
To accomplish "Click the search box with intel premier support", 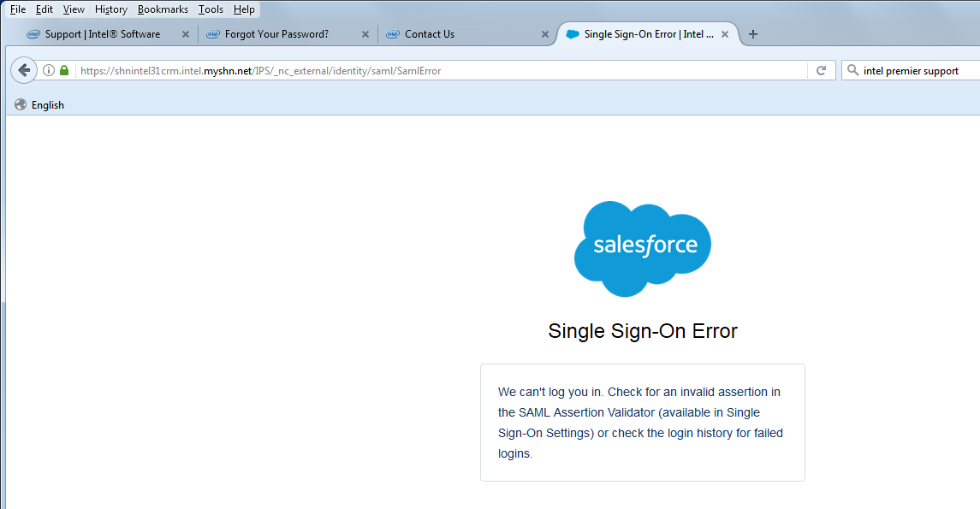I will [x=916, y=71].
